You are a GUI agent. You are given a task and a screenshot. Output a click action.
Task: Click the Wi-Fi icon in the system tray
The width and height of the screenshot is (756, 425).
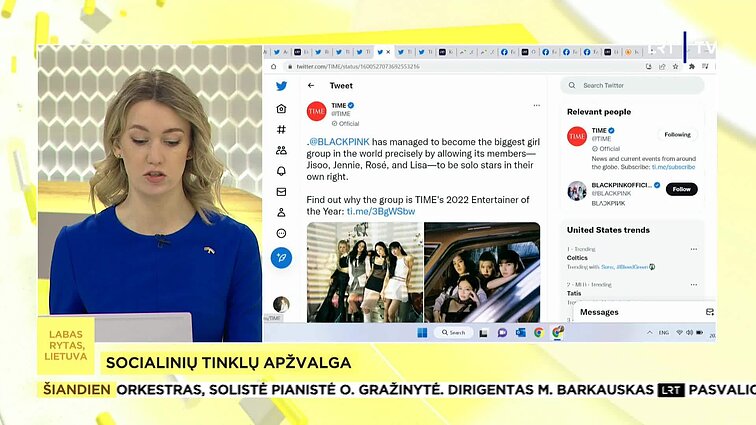679,332
